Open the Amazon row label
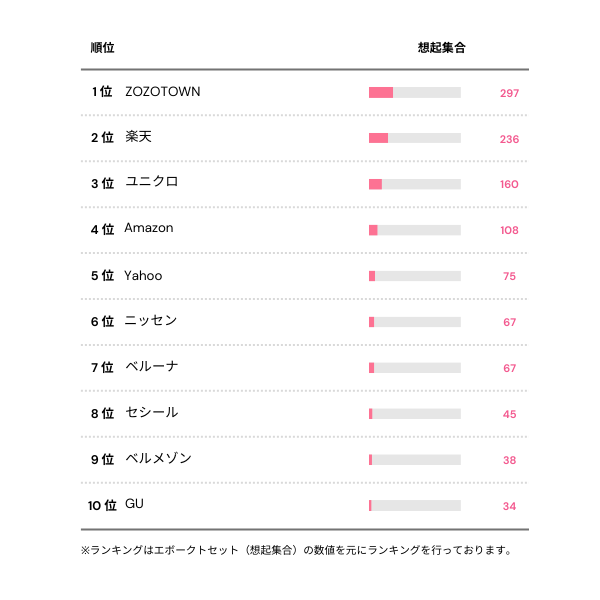 coord(149,229)
